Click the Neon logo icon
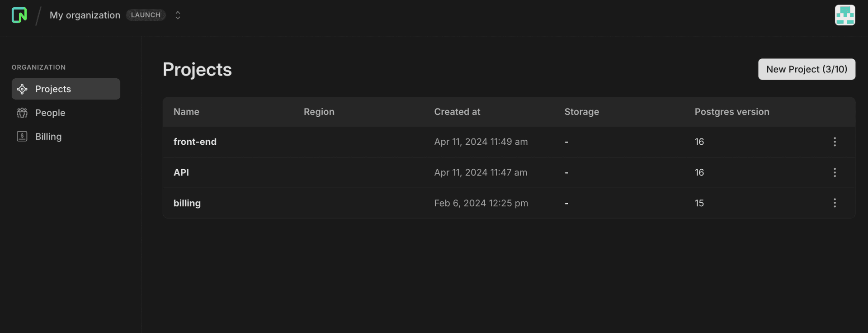The image size is (868, 333). pos(19,15)
